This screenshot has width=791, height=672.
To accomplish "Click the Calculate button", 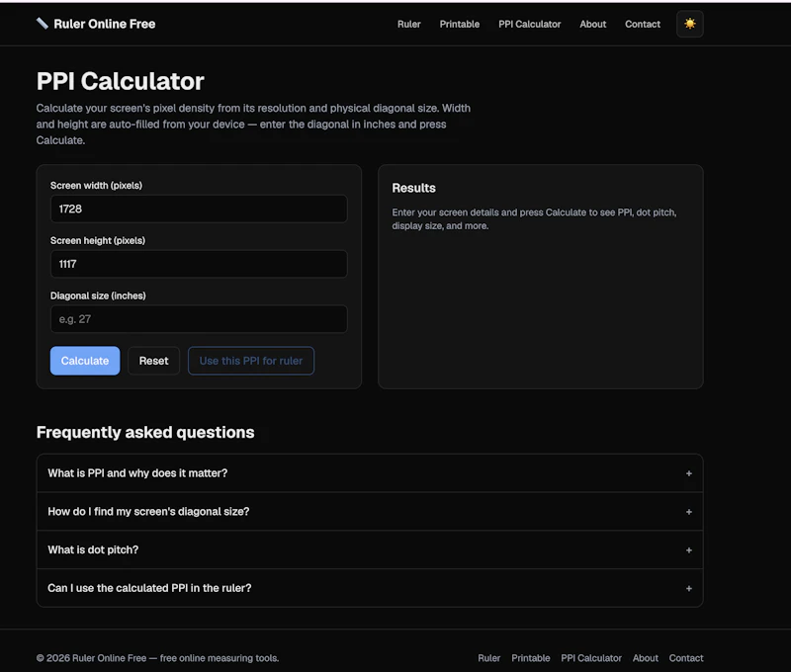I will tap(85, 361).
